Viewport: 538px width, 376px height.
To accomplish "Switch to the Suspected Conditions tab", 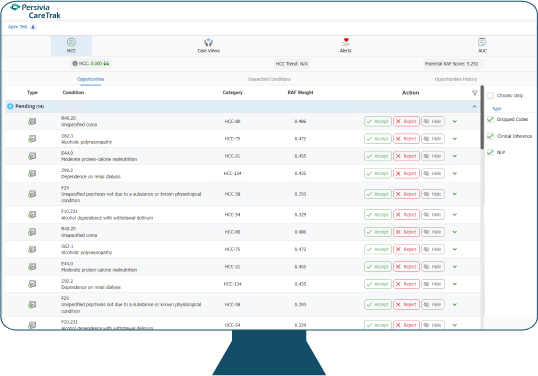I will [x=269, y=79].
